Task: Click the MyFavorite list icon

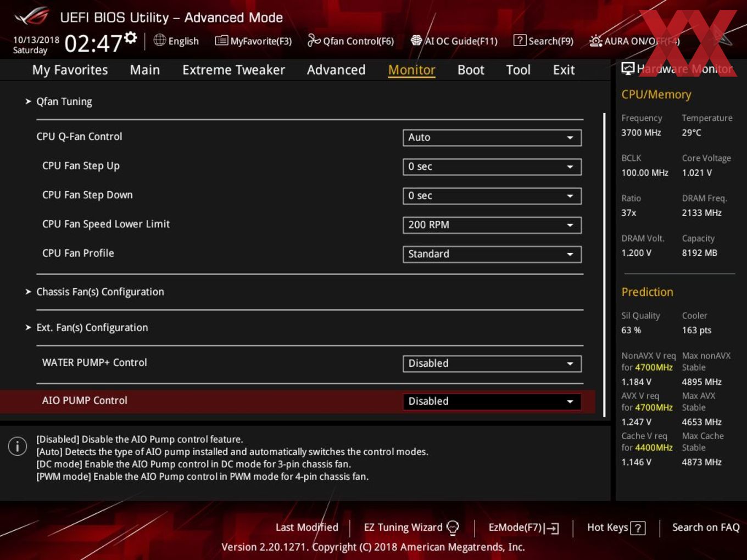Action: pos(221,40)
